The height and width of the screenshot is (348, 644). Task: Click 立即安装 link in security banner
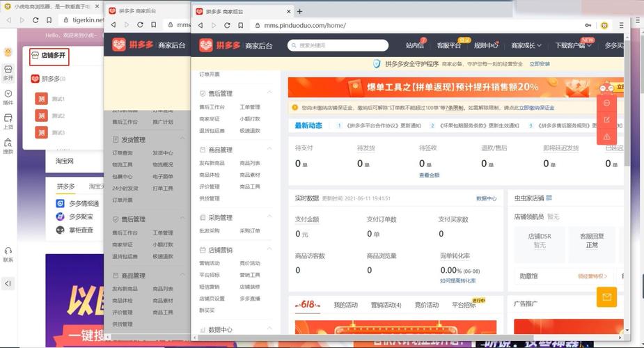(540, 64)
